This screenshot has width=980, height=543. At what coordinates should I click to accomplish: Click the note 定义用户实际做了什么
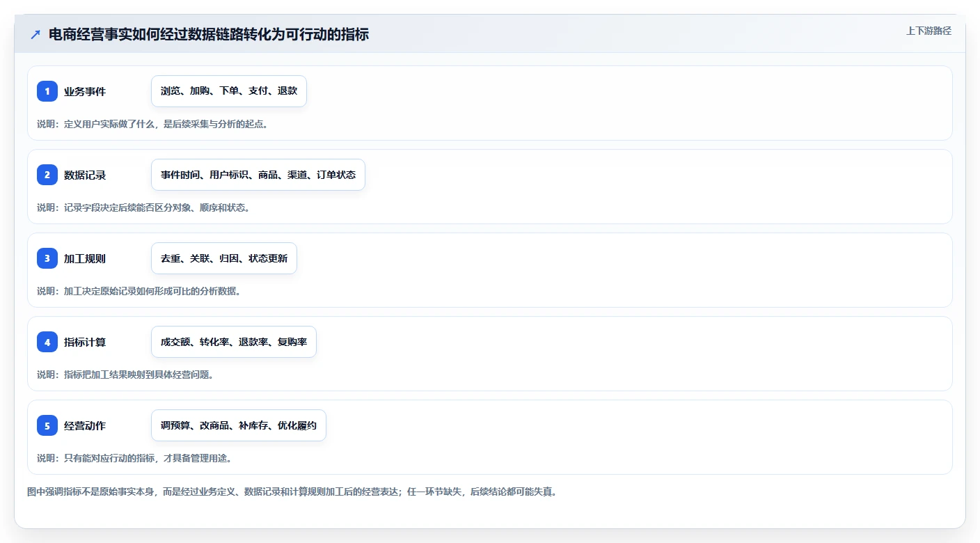pos(152,124)
